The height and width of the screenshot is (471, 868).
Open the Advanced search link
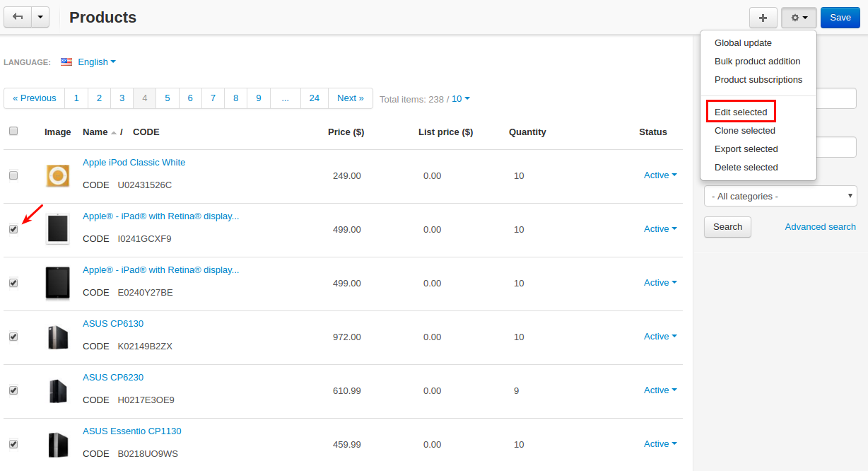point(820,227)
